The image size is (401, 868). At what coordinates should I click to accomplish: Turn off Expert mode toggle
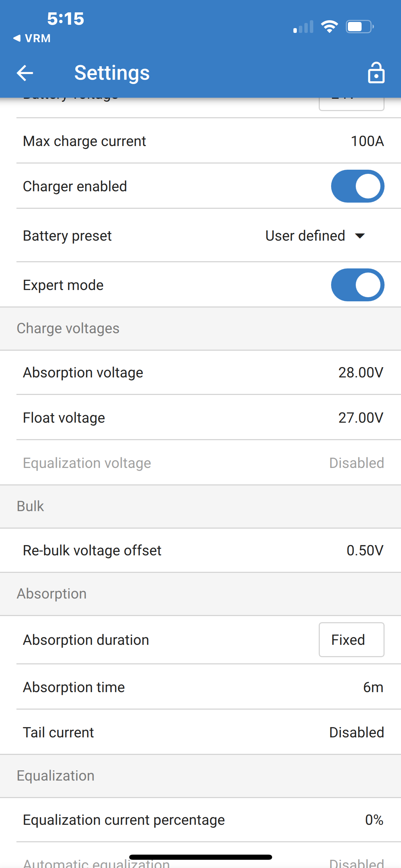(357, 285)
